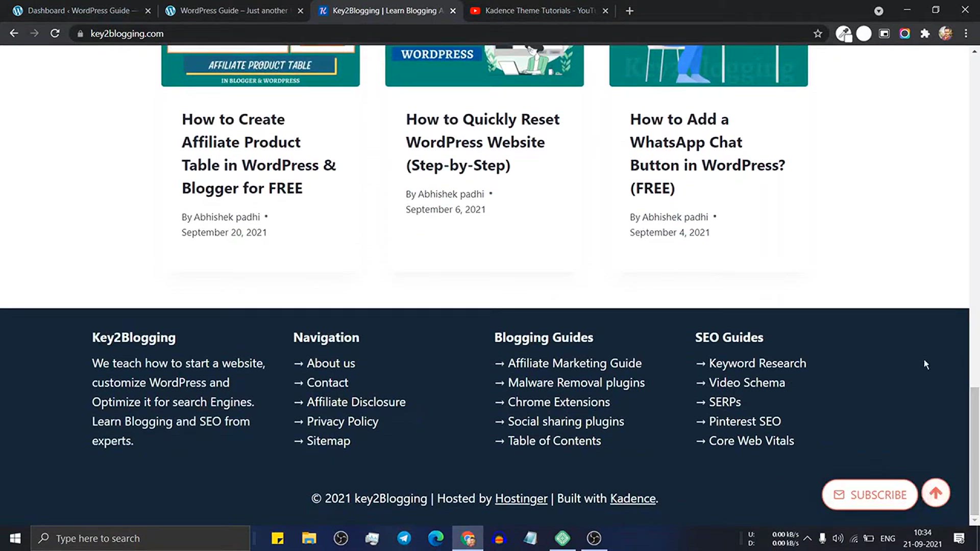Open the picture-in-picture extension icon
Viewport: 980px width, 551px height.
884,34
